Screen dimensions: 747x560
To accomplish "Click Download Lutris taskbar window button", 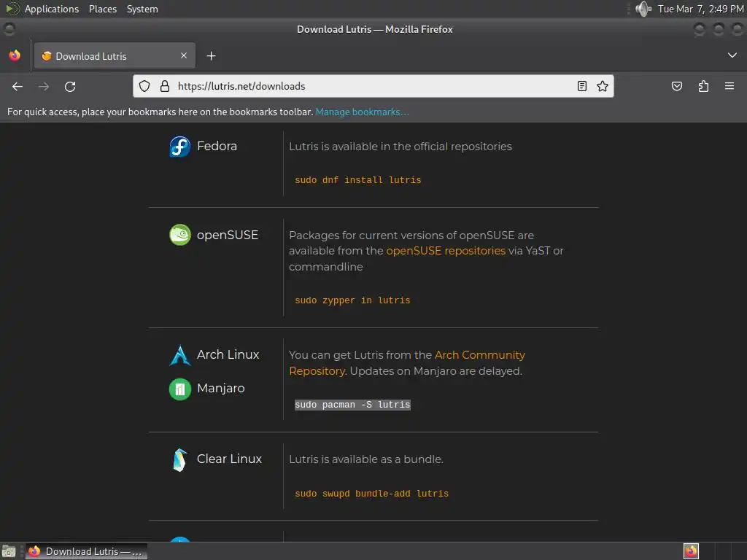I will (x=86, y=551).
